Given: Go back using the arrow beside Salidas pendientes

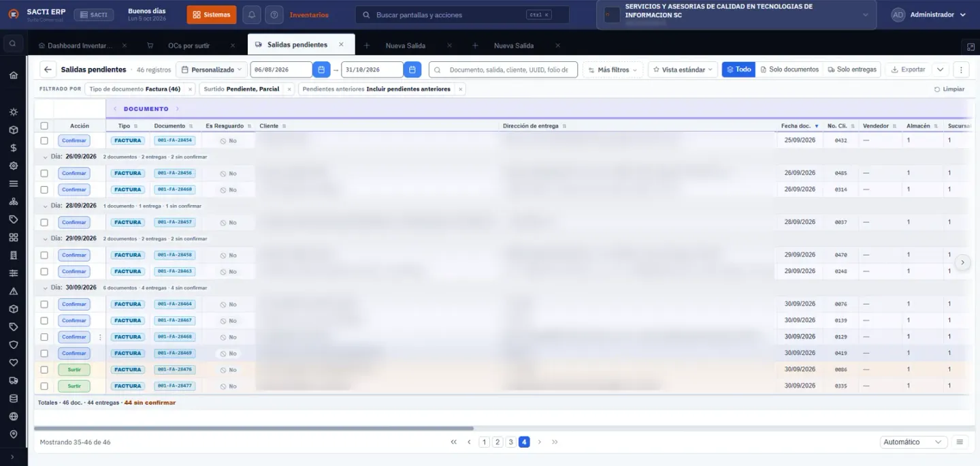Looking at the screenshot, I should [x=48, y=69].
